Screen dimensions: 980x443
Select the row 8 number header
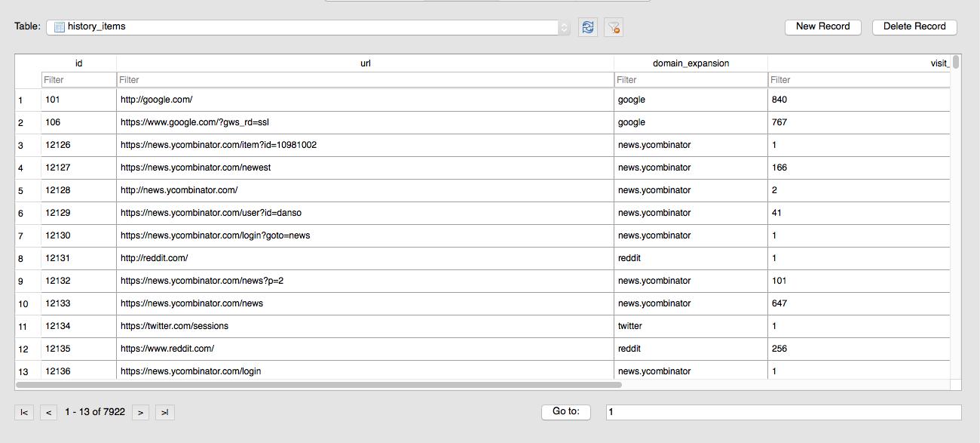28,258
